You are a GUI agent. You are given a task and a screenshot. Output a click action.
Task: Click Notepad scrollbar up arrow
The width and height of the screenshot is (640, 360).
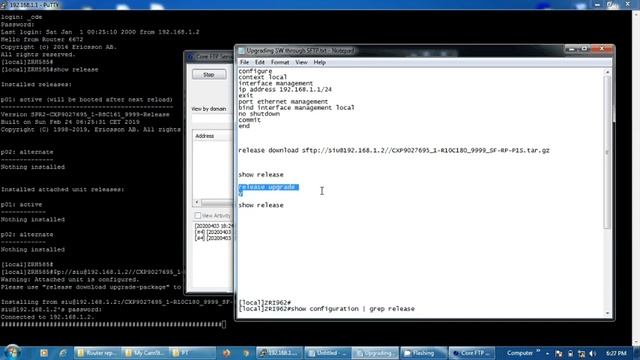[x=607, y=72]
